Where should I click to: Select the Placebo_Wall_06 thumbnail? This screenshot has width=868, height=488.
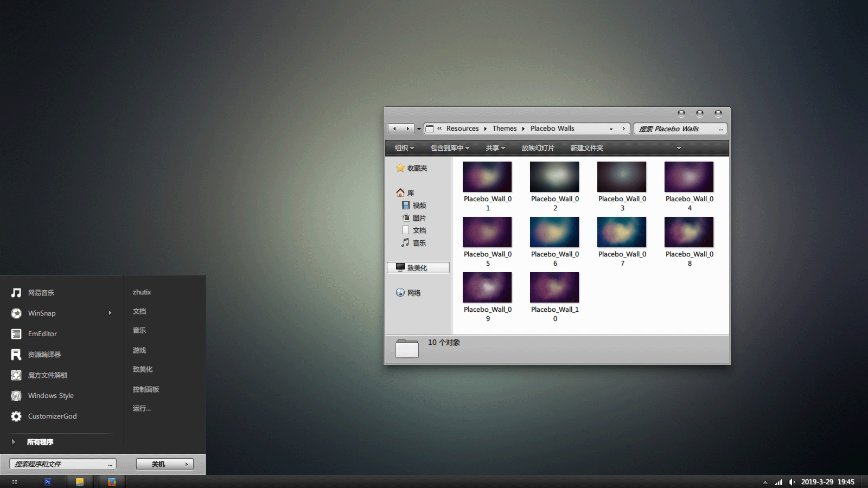[x=554, y=232]
